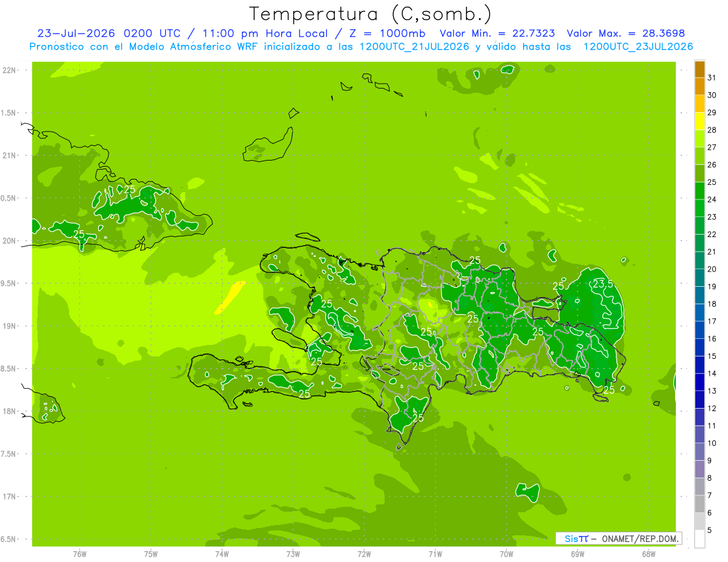
Task: Click the valid-until time '1200UTC_23JUL2026'
Action: tap(638, 47)
